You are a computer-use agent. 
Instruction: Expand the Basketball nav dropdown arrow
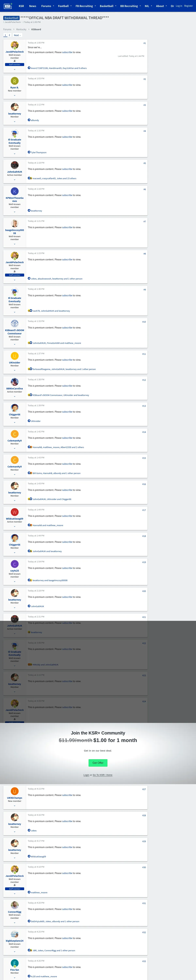click(x=116, y=6)
